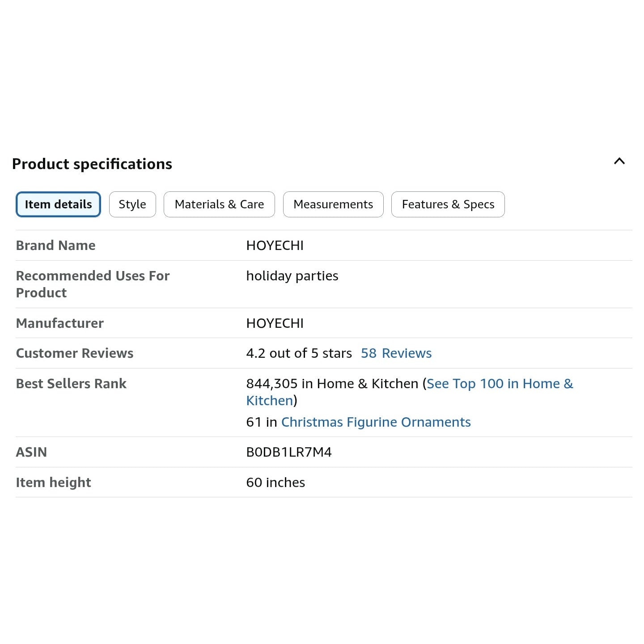Click the Best Sellers Rank label
The image size is (644, 644).
tap(71, 384)
